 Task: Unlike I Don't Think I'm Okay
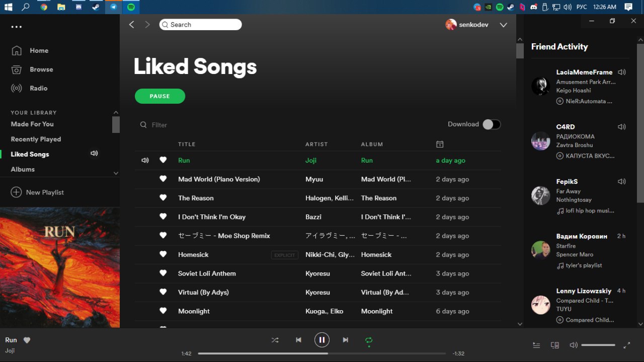tap(163, 216)
